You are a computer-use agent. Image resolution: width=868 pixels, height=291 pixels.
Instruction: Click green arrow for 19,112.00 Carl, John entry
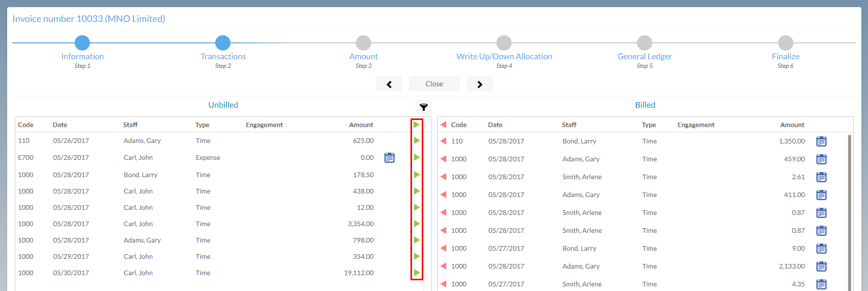click(x=417, y=273)
